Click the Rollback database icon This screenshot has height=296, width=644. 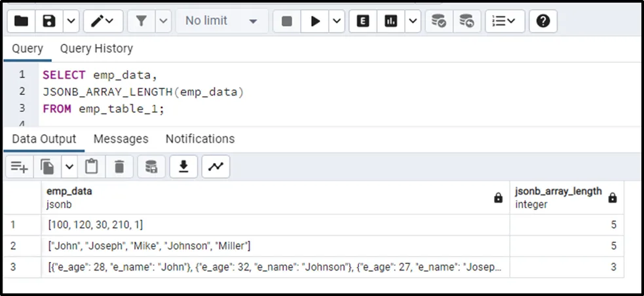click(x=466, y=21)
